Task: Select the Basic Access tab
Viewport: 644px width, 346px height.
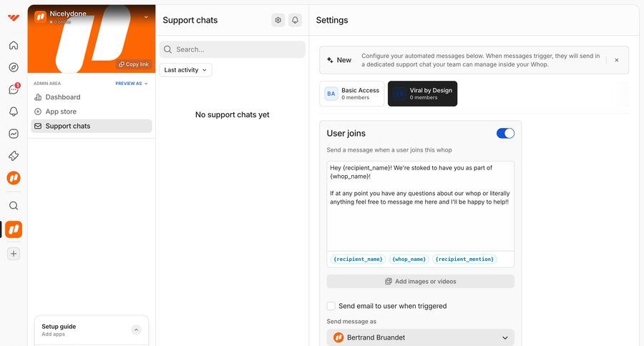Action: tap(351, 94)
